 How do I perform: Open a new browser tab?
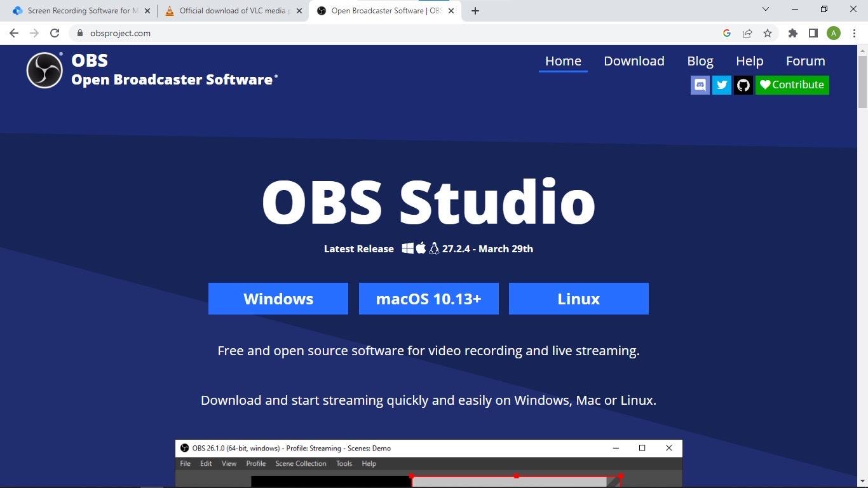tap(475, 10)
